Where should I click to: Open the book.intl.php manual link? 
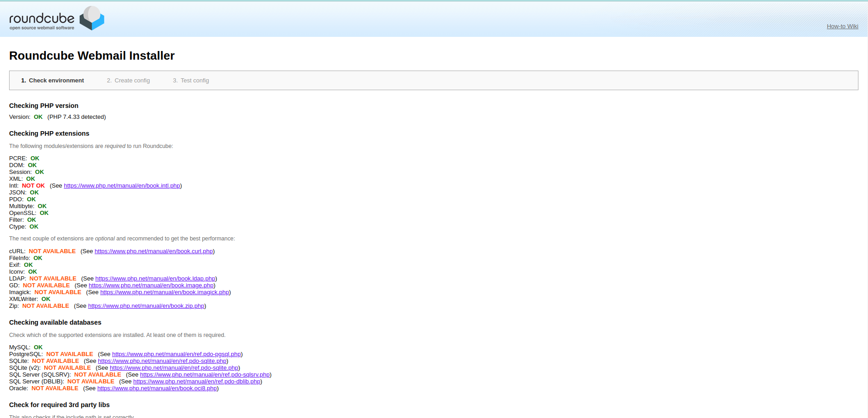(x=122, y=186)
